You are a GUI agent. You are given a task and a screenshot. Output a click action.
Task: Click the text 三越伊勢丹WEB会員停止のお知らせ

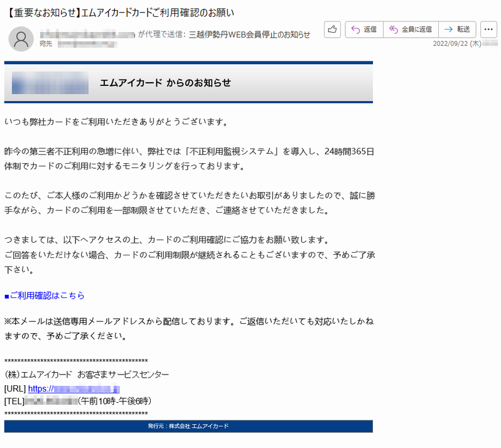click(249, 35)
